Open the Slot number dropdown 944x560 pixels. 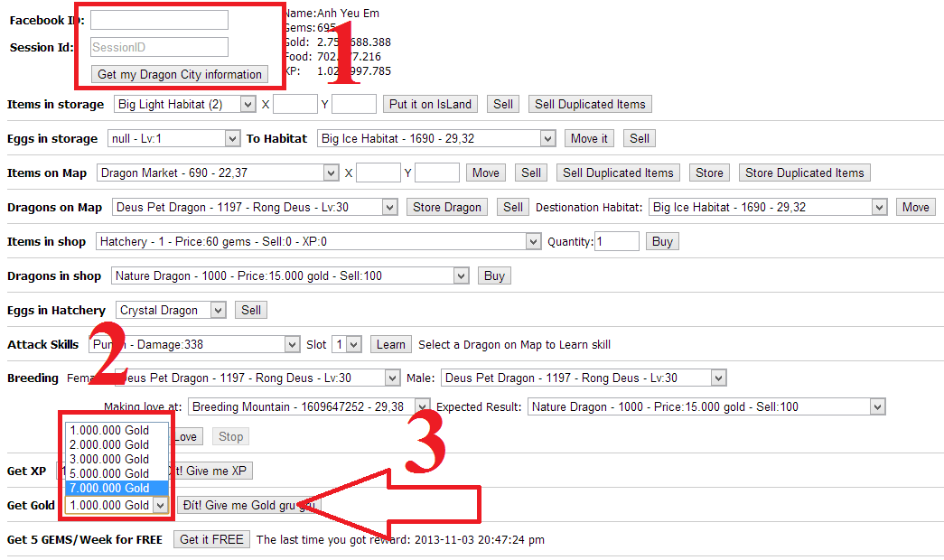pyautogui.click(x=347, y=344)
